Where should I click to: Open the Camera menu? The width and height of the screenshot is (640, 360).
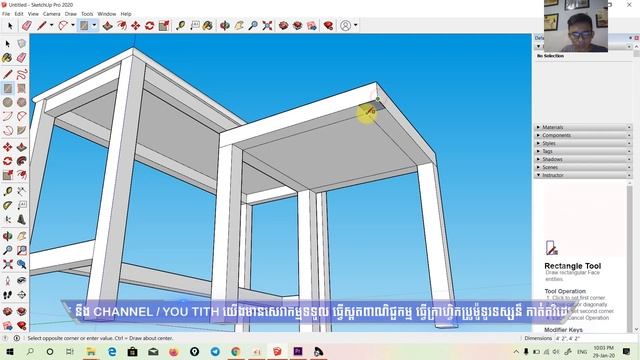51,14
